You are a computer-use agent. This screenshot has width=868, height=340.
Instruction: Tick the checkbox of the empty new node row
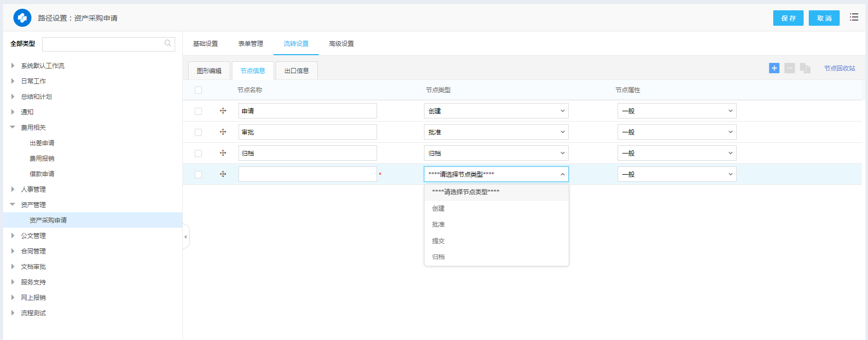[x=198, y=175]
